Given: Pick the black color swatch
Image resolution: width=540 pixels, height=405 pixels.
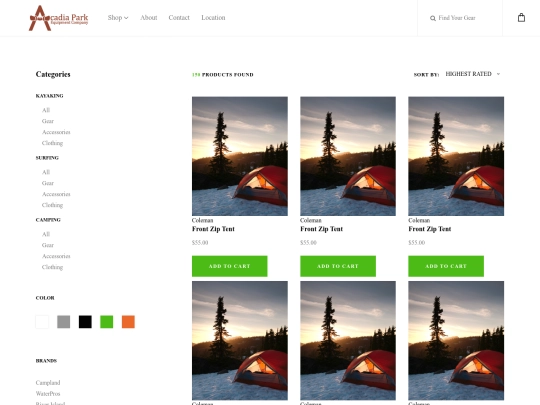Looking at the screenshot, I should (x=85, y=322).
